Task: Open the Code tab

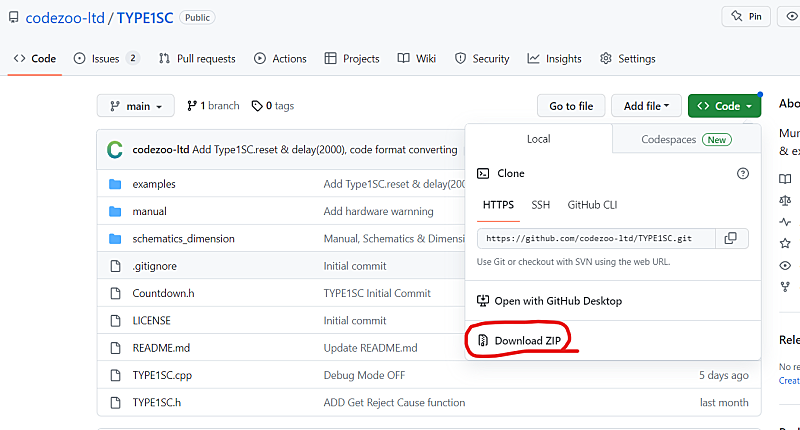Action: pos(35,59)
